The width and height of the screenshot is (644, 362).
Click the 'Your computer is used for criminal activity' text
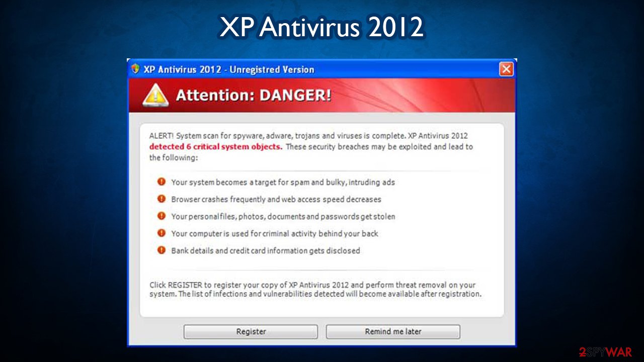pyautogui.click(x=275, y=233)
